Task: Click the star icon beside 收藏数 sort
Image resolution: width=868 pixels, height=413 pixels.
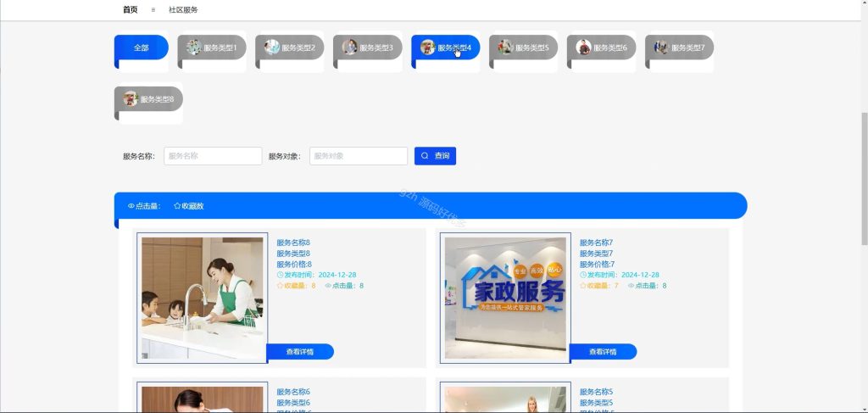Action: (177, 205)
